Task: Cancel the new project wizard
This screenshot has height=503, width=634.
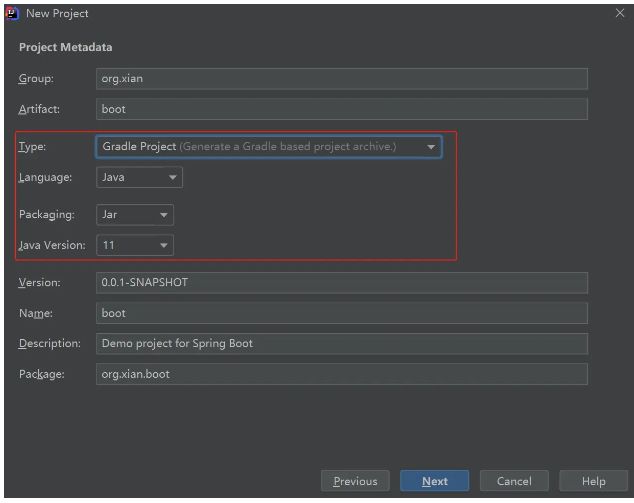Action: (514, 481)
